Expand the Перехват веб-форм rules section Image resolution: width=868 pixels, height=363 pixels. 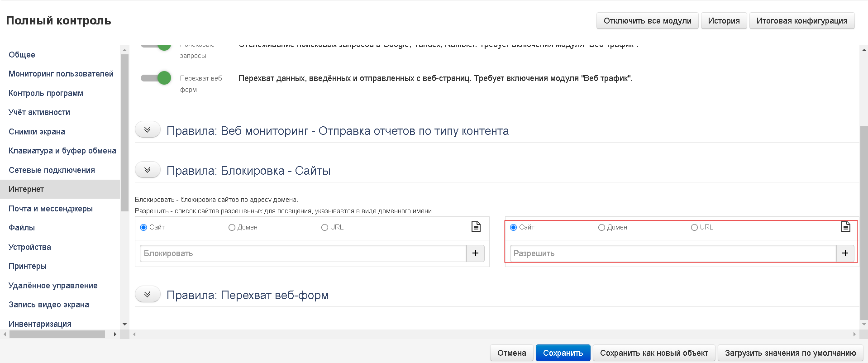[x=148, y=294]
